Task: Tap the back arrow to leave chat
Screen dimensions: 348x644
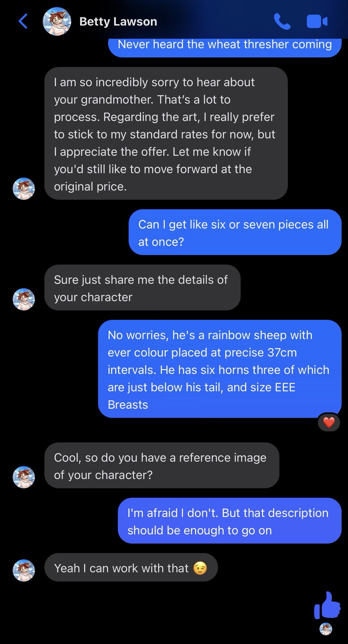Action: click(x=23, y=21)
